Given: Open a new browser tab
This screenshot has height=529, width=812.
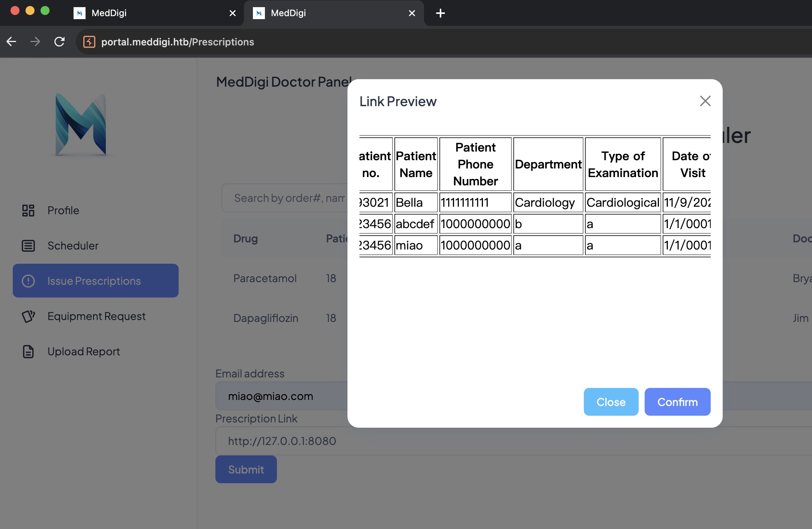Looking at the screenshot, I should [440, 13].
